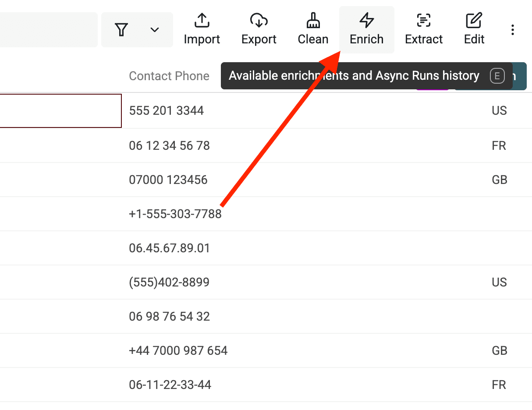Select the phone cell 555 201 3344
The width and height of the screenshot is (532, 410).
tap(167, 110)
